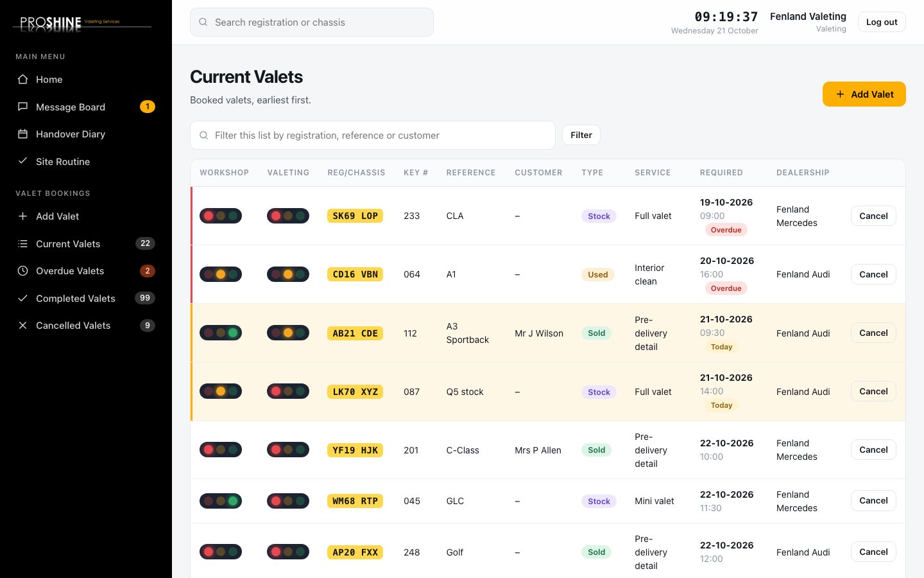This screenshot has height=578, width=924.
Task: Click valeting traffic light for CD16 VBN
Action: pos(288,274)
